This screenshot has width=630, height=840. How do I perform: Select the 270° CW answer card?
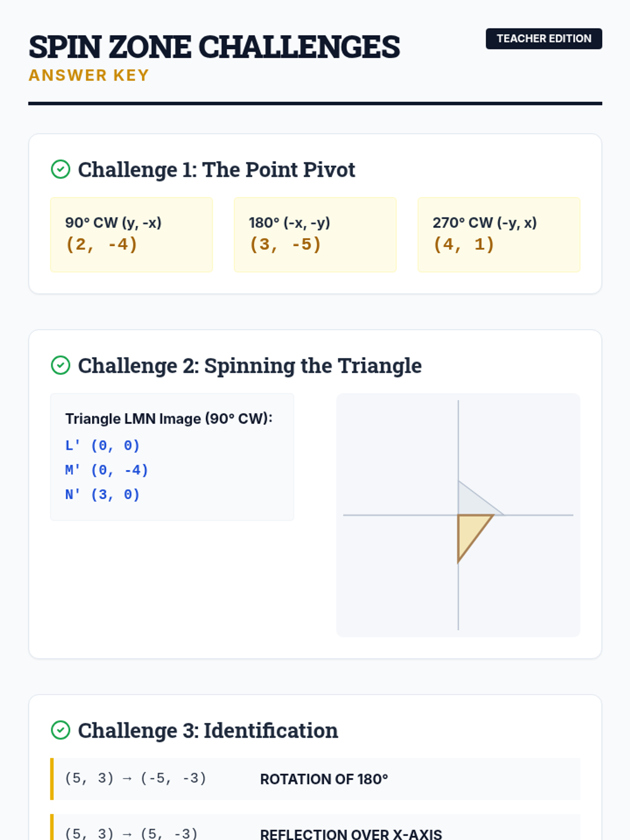[499, 235]
